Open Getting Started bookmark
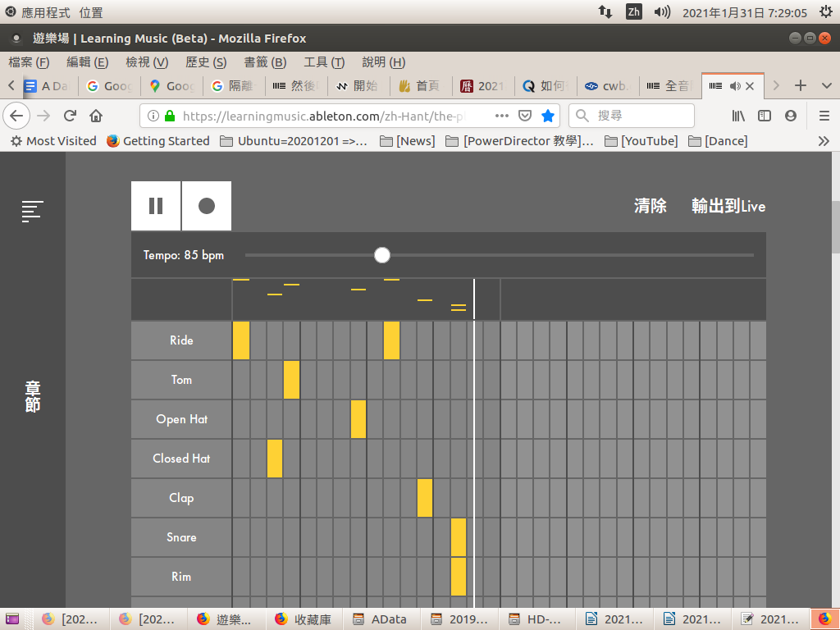 coord(158,141)
